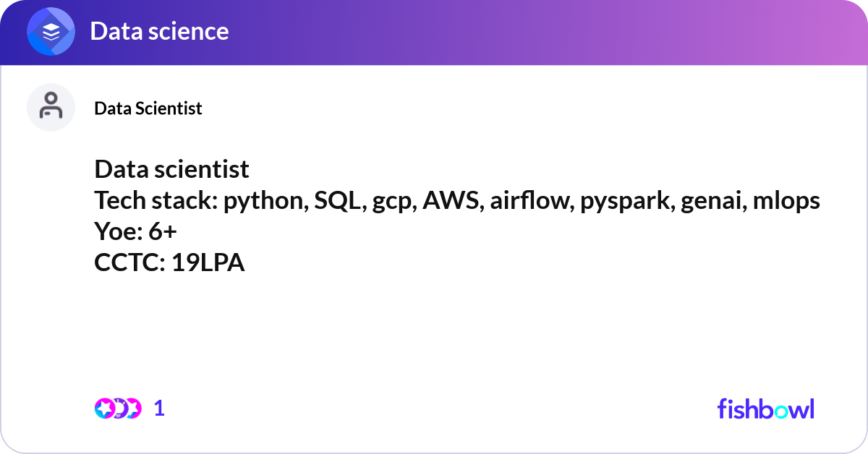This screenshot has width=868, height=454.
Task: Toggle the lightbulb helpful reaction
Action: (119, 408)
